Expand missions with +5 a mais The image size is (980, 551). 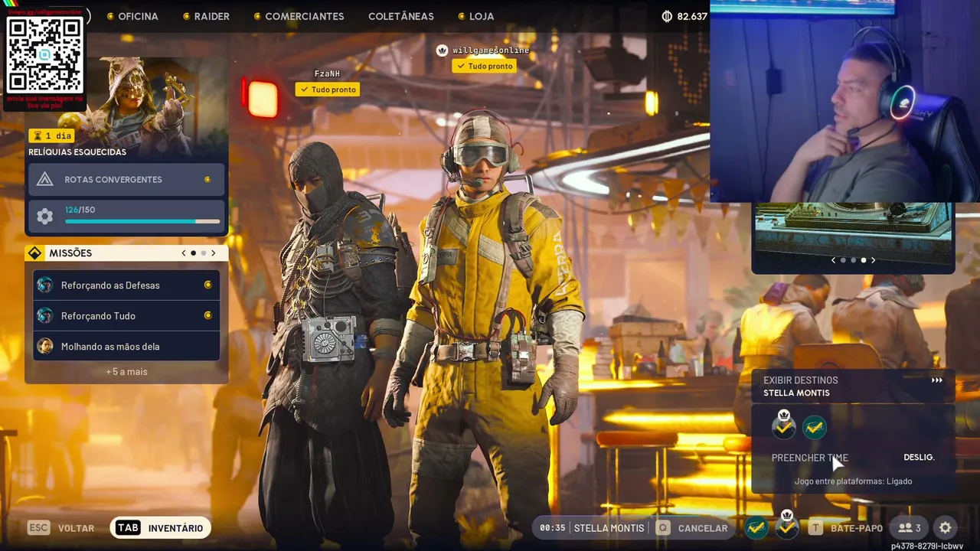coord(126,371)
